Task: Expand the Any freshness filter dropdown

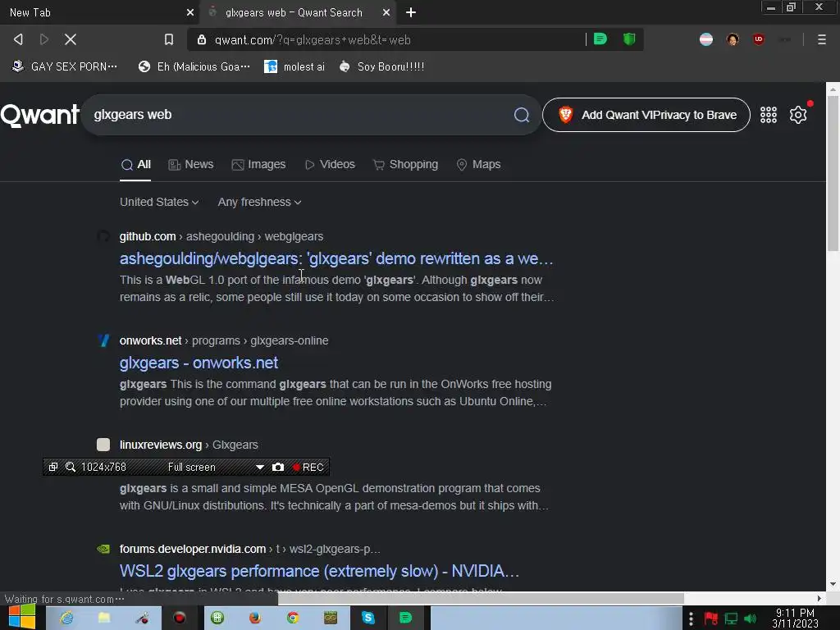Action: point(259,202)
